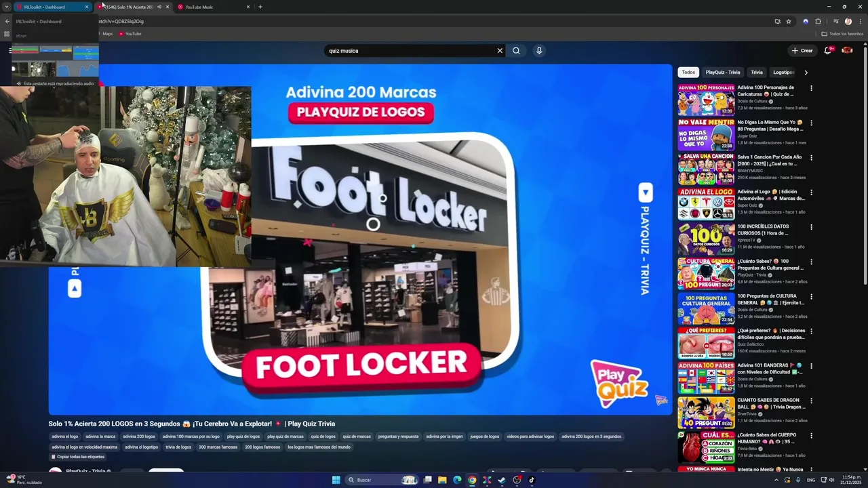Click the '200 marcas famosas' tag
This screenshot has width=868, height=488.
tap(218, 447)
